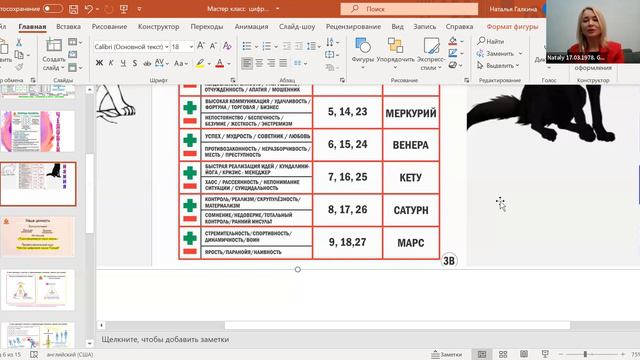640x360 pixels.
Task: Apply red font color
Action: 220,63
